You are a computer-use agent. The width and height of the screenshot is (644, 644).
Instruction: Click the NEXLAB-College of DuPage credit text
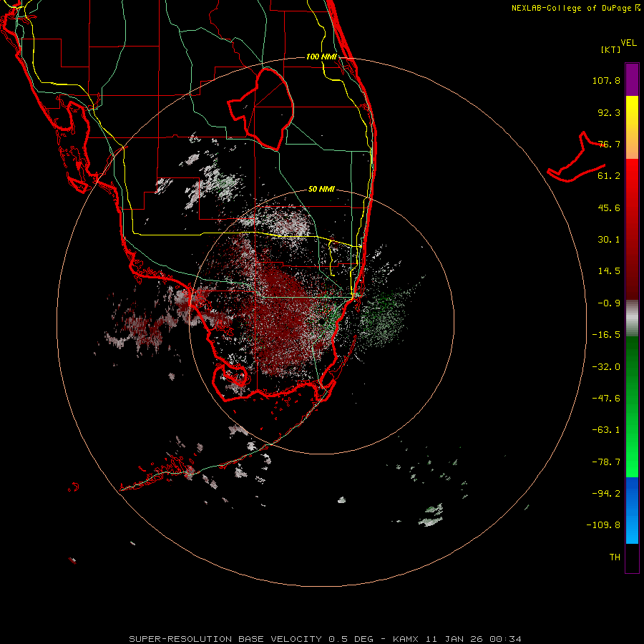[x=575, y=8]
